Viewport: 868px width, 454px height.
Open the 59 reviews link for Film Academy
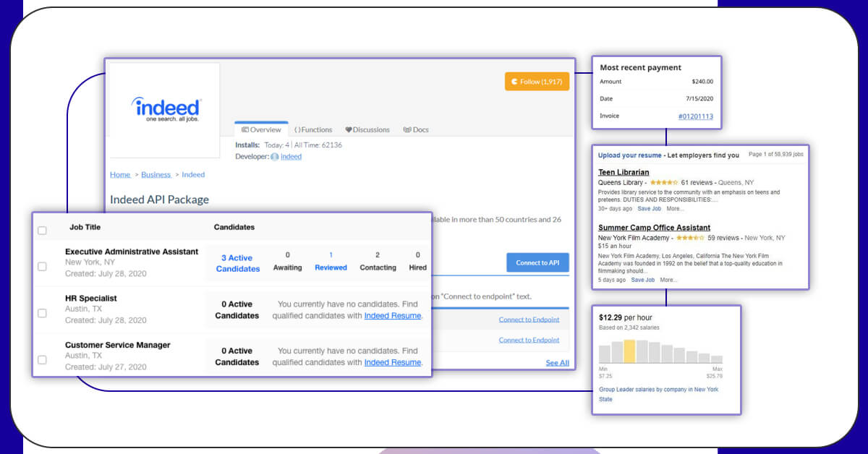[x=723, y=238]
